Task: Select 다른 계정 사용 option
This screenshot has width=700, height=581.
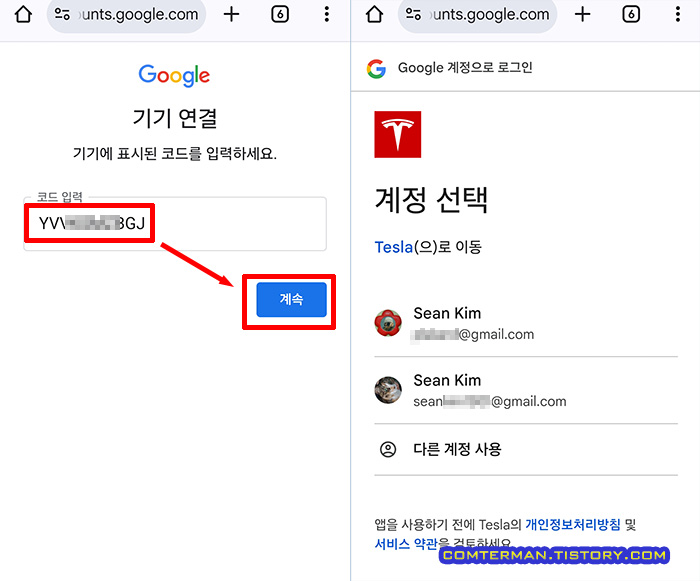Action: coord(526,449)
